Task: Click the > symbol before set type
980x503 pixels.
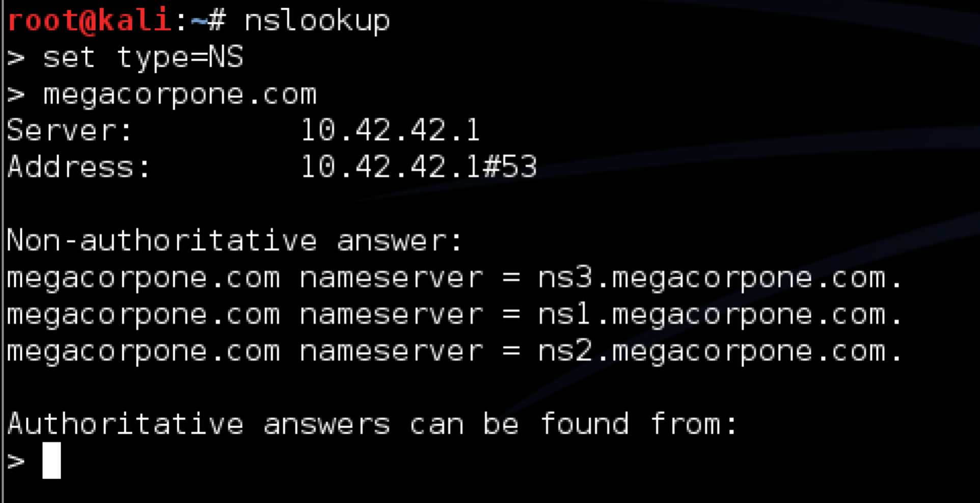Action: [16, 58]
